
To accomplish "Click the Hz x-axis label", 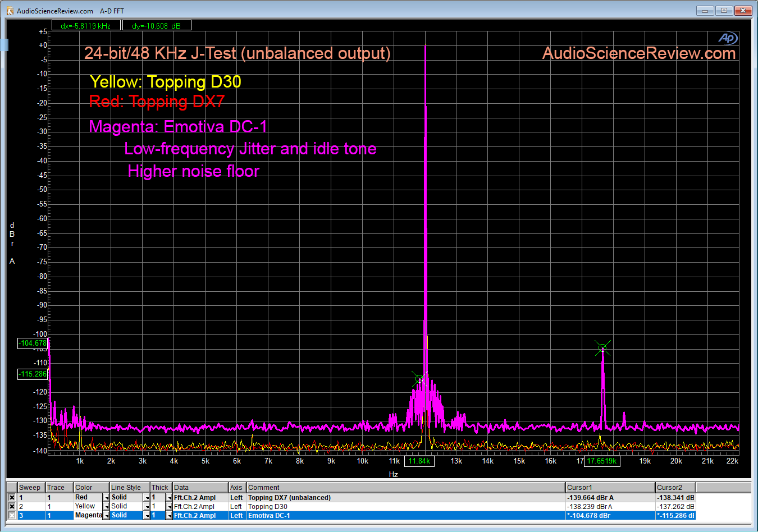I will [x=394, y=475].
